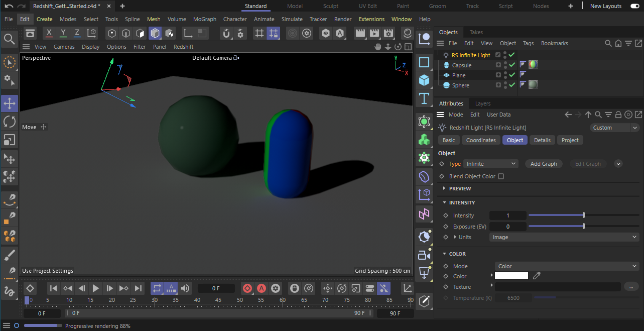
Task: Switch to the Coordinates tab
Action: coord(480,140)
